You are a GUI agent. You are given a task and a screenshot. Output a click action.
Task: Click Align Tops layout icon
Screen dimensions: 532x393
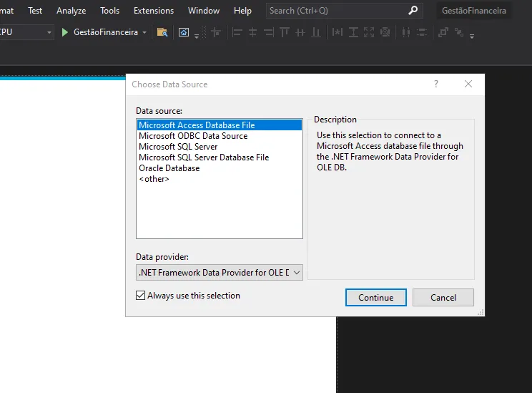tap(285, 32)
